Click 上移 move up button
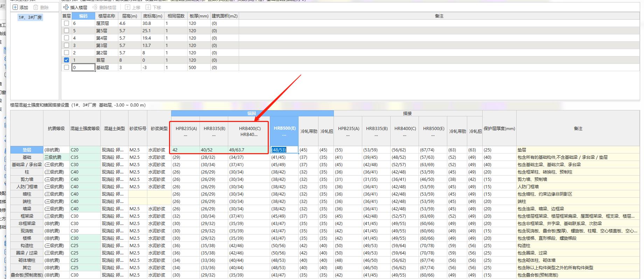644x279 pixels. point(133,7)
